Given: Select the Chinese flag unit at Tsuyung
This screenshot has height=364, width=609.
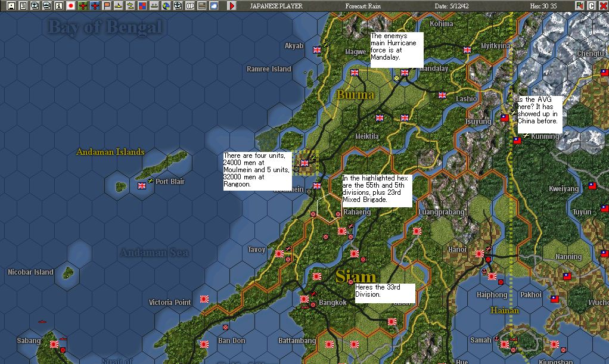Looking at the screenshot, I should [x=504, y=118].
